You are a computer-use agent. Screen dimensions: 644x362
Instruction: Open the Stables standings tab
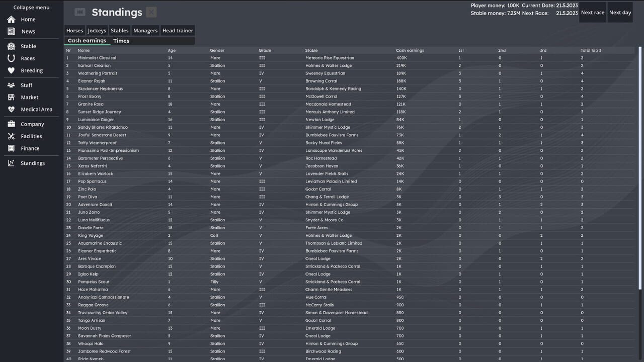119,30
